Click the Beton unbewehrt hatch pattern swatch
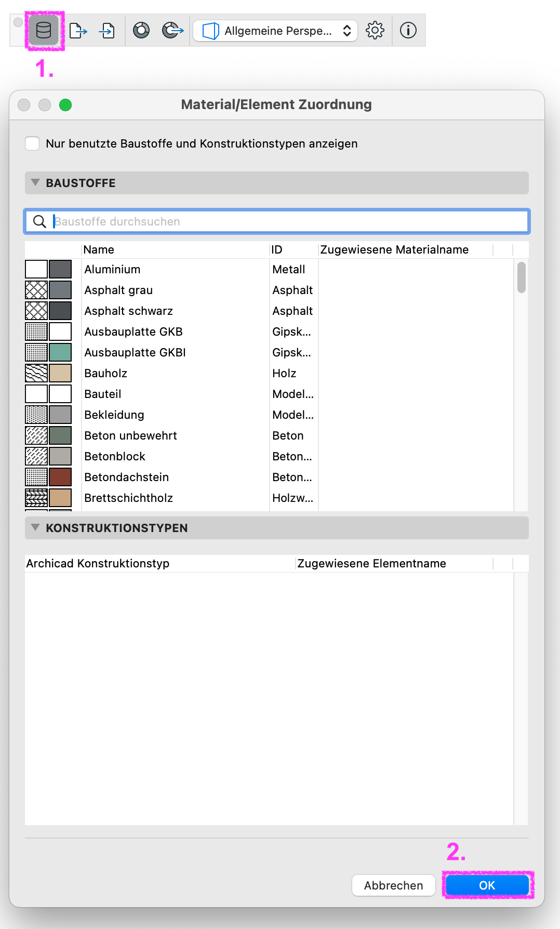Viewport: 560px width, 929px height. [x=36, y=436]
